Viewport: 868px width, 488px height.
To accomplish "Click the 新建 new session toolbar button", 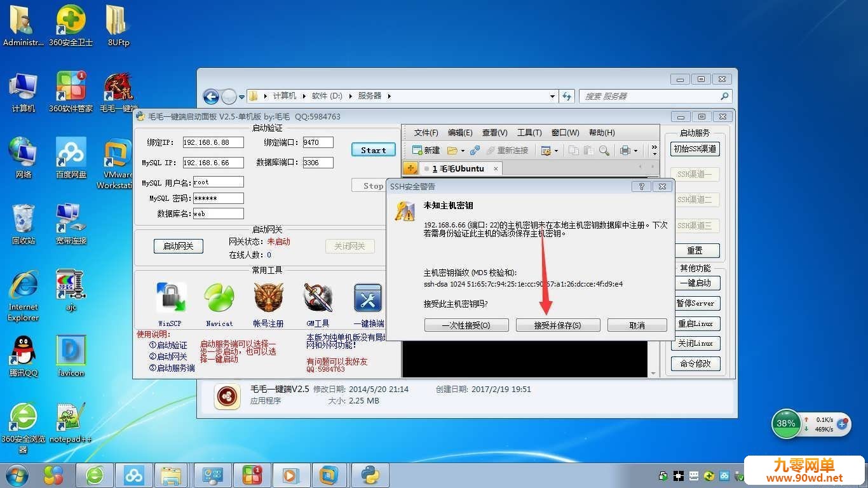I will (426, 151).
